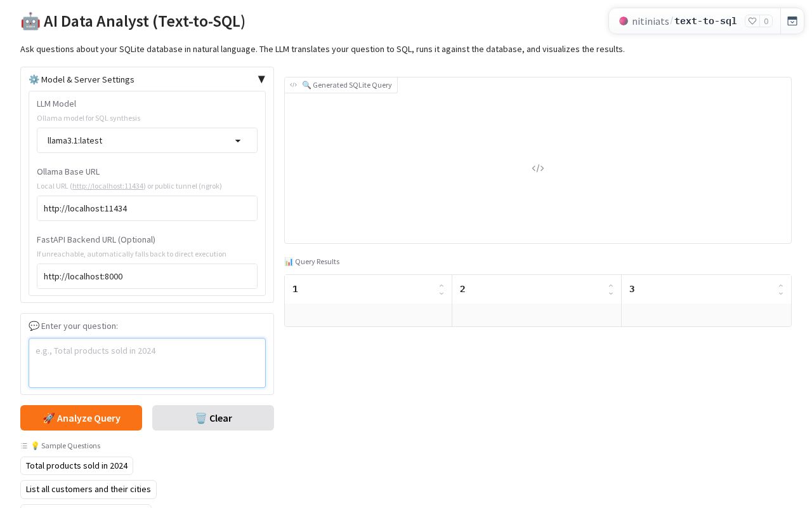Sort column 1 ascending arrow
The height and width of the screenshot is (508, 812).
[x=442, y=285]
